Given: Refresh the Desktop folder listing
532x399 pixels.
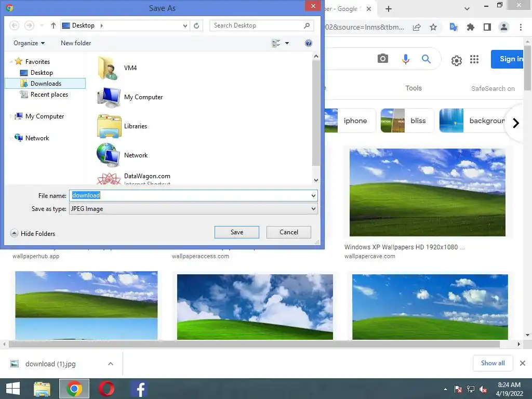Looking at the screenshot, I should pyautogui.click(x=196, y=25).
